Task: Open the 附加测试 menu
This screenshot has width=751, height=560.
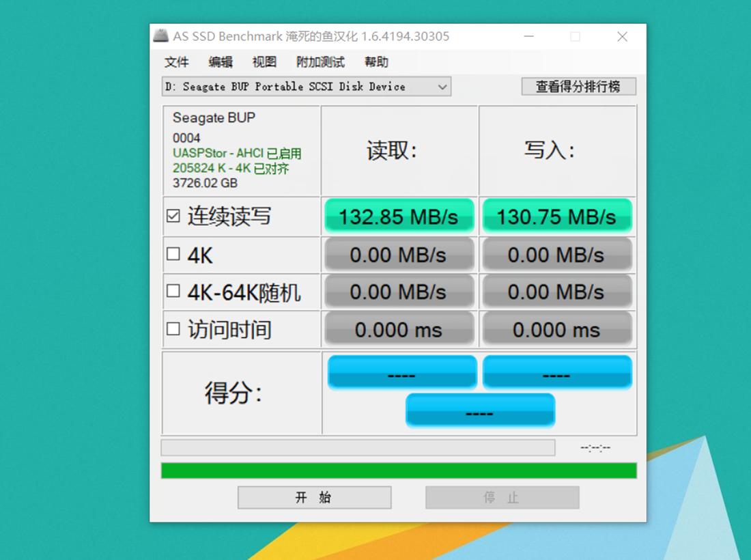Action: tap(320, 62)
